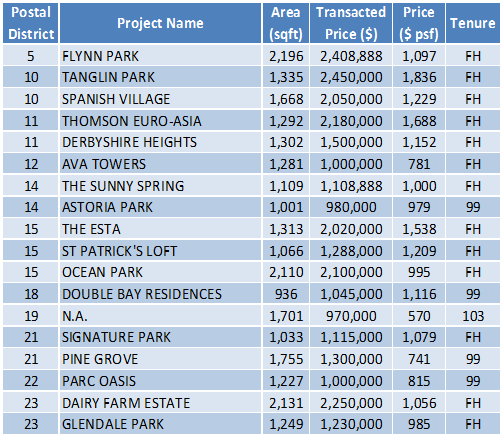The image size is (502, 437).
Task: Click Dairy Farm Estate's area 2,131
Action: (286, 403)
